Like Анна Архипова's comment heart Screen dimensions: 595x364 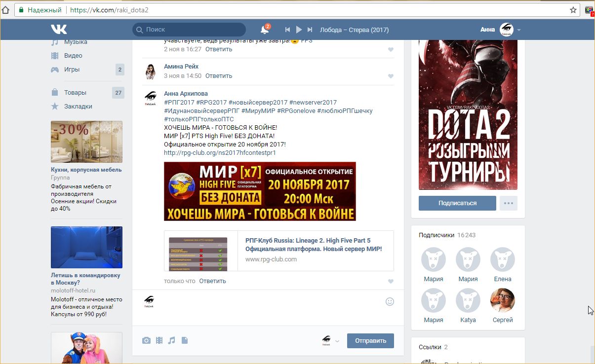coord(391,281)
